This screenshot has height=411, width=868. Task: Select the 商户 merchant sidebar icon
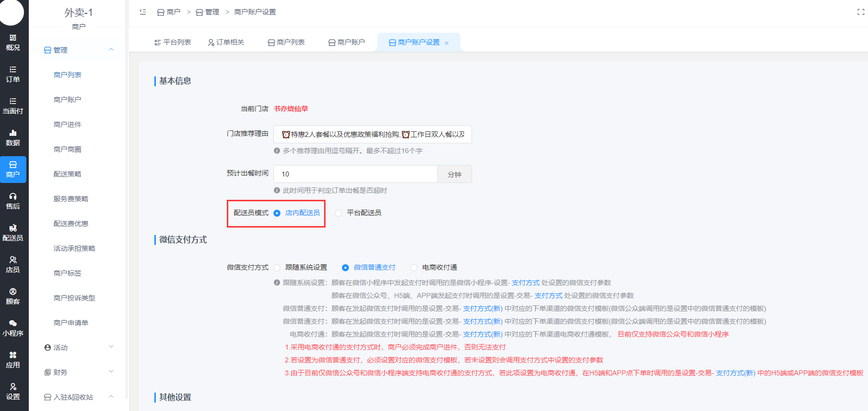point(13,170)
